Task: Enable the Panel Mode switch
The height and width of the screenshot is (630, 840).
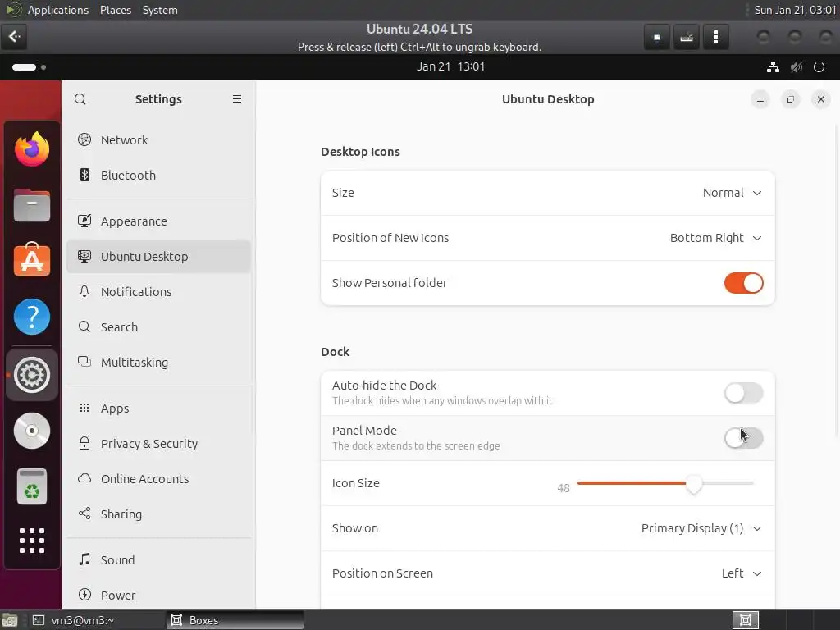Action: click(743, 438)
